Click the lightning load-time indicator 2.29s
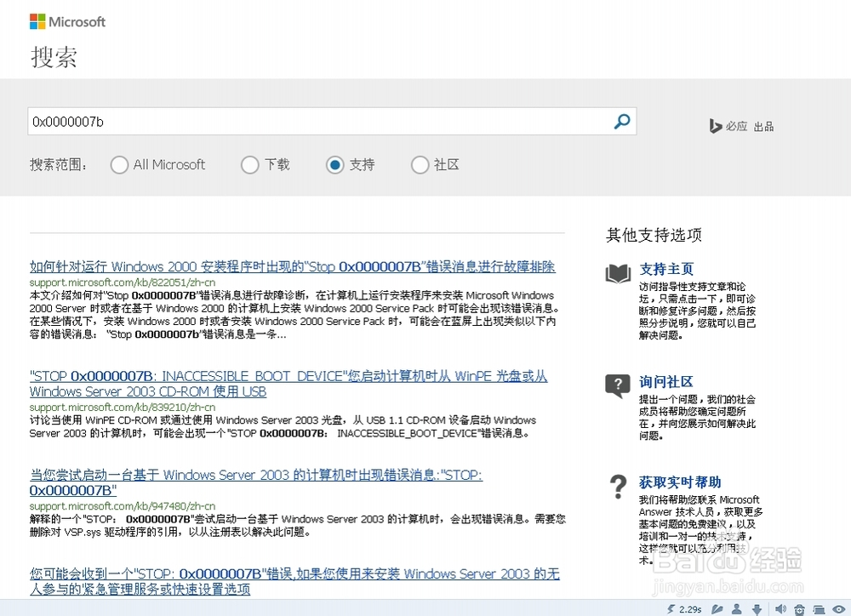The image size is (851, 616). click(x=684, y=609)
